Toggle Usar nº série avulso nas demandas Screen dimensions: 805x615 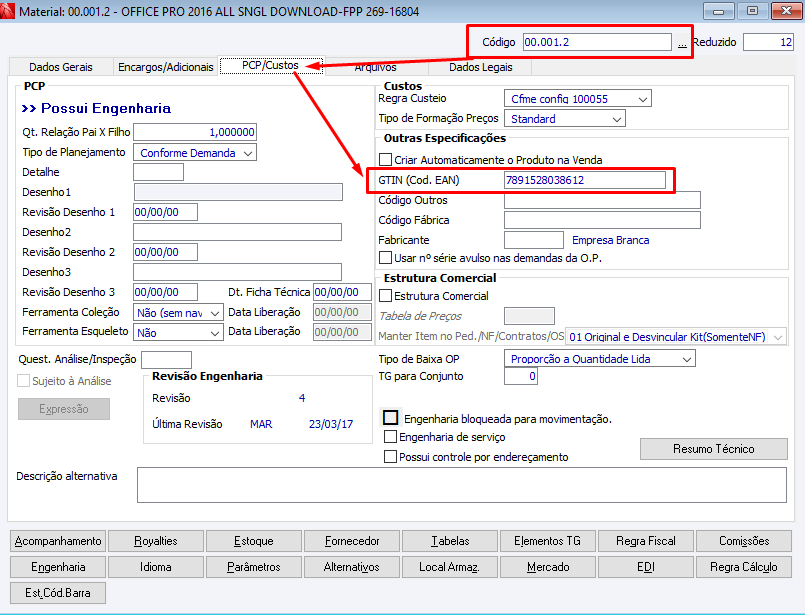(386, 257)
